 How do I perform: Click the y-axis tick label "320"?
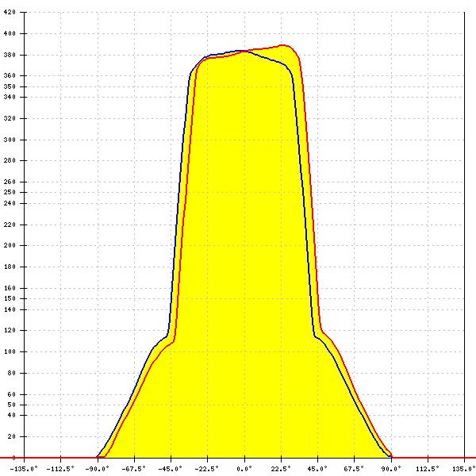click(9, 118)
